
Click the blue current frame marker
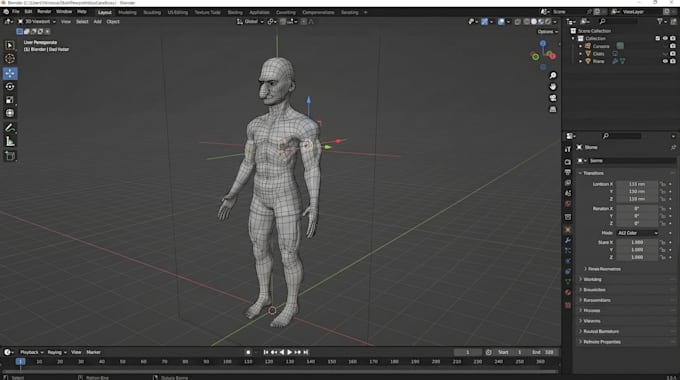[20, 361]
